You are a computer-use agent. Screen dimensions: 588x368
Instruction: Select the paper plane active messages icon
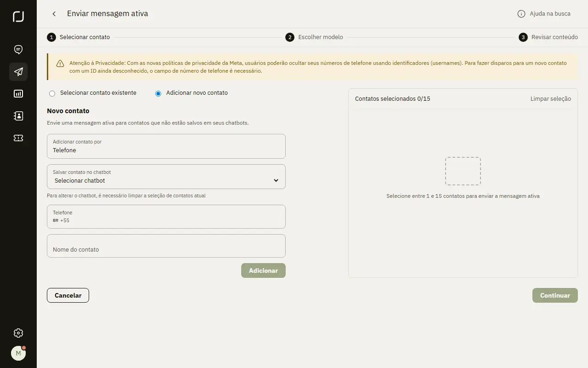(18, 72)
